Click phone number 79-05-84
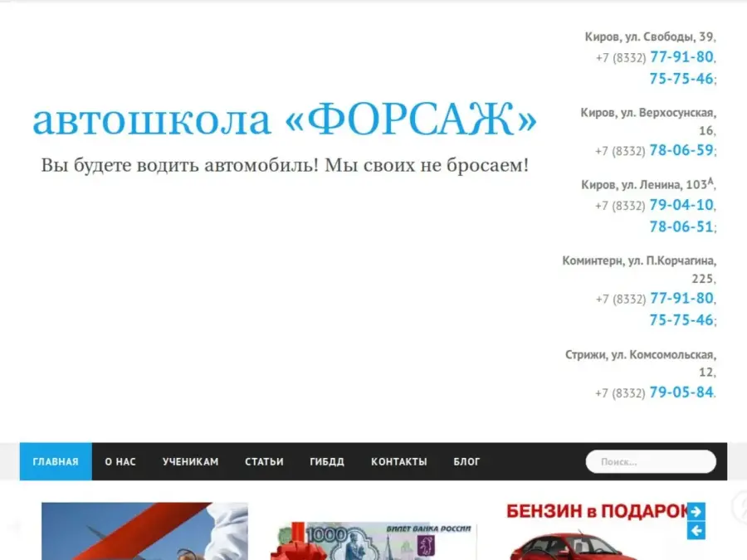 (681, 392)
